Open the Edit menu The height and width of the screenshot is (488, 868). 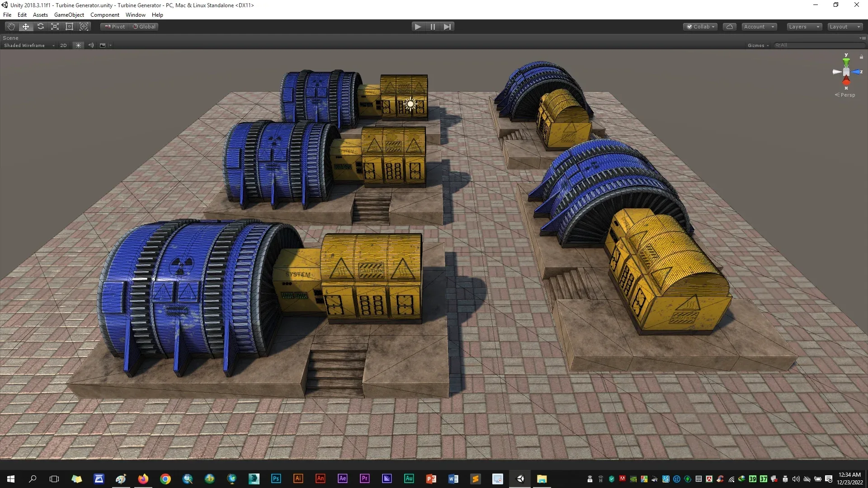[x=22, y=14]
